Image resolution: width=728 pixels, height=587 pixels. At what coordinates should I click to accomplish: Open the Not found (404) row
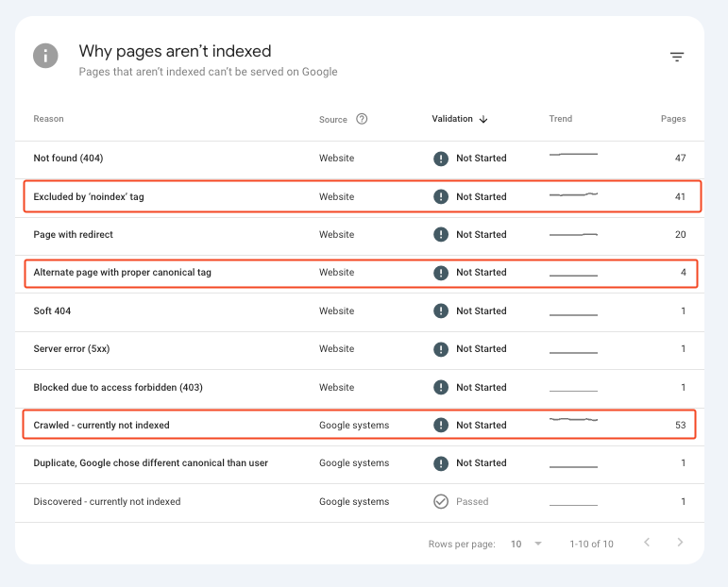tap(68, 159)
